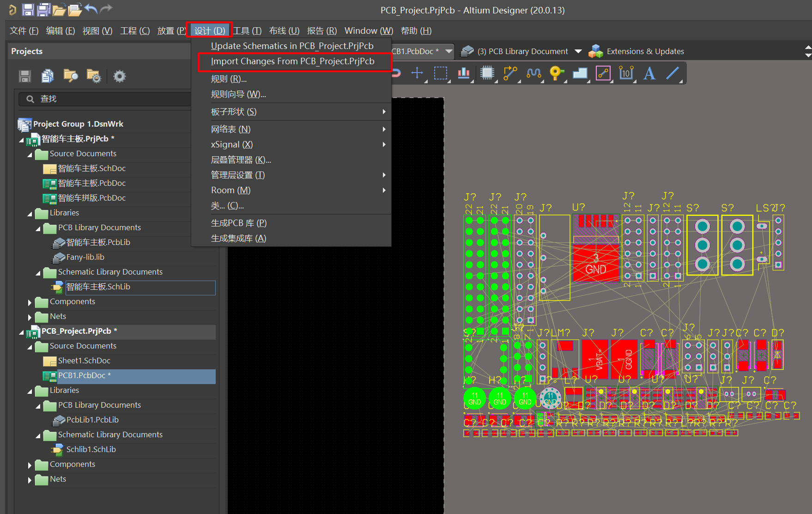Expand Nets folder under 智能车主板.PrjPcb
812x514 pixels.
click(x=30, y=317)
